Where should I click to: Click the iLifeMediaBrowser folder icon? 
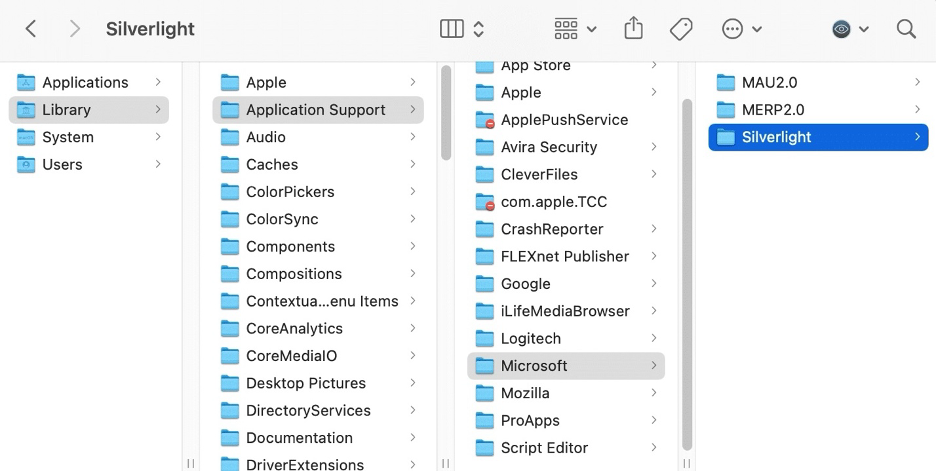[485, 311]
